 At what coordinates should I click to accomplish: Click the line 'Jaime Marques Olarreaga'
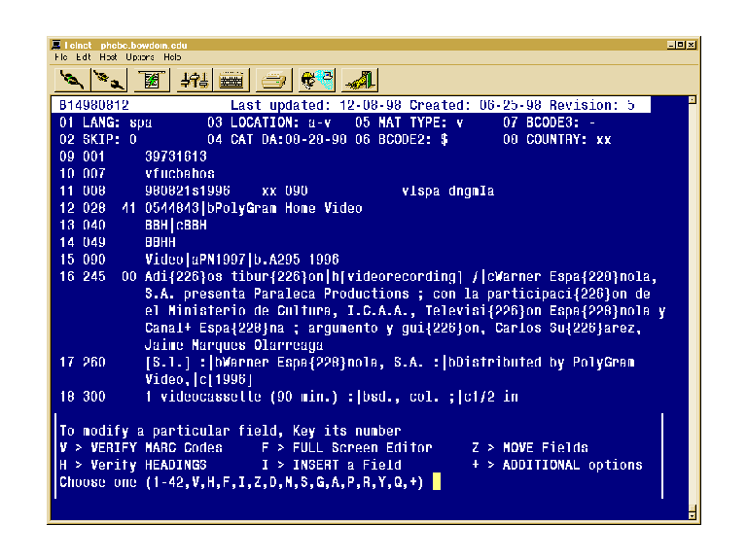(x=233, y=345)
